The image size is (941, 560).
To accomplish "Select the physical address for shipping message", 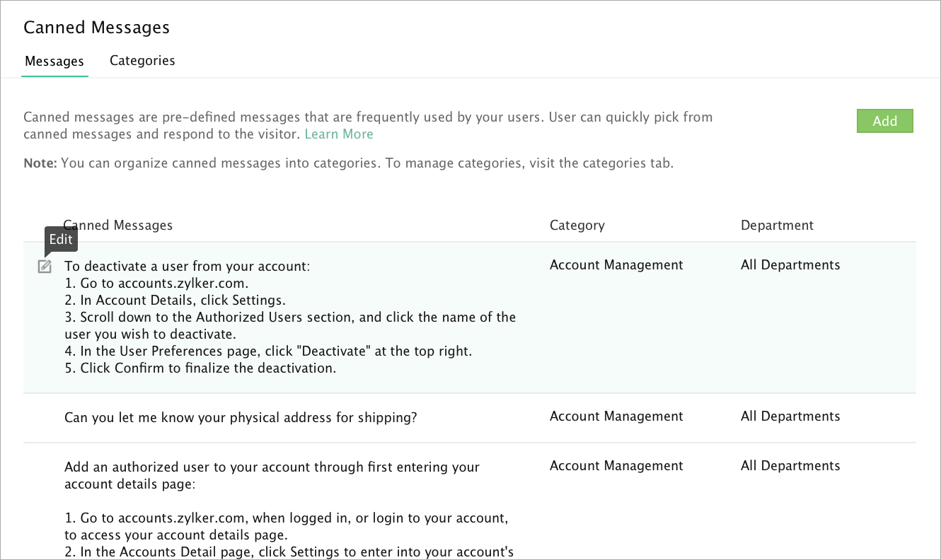I will click(241, 417).
